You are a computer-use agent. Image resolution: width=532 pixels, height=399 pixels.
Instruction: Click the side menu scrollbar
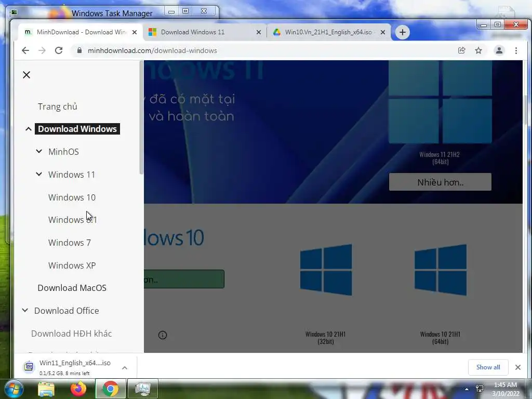click(x=141, y=118)
